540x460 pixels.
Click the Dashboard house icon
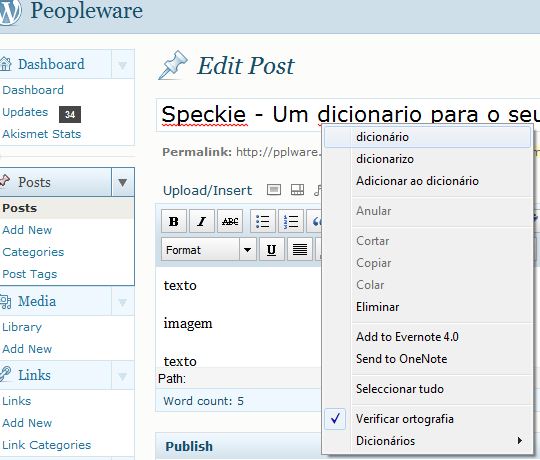pos(6,64)
